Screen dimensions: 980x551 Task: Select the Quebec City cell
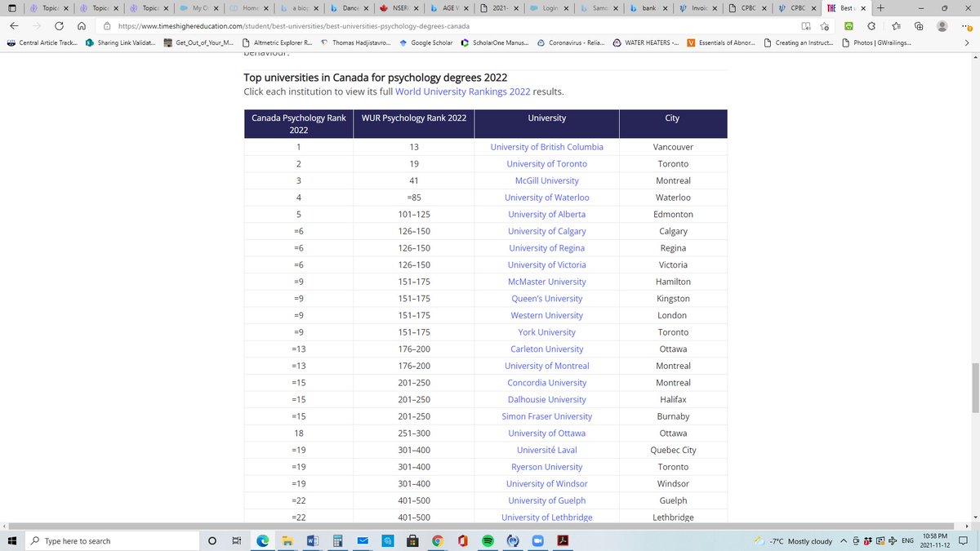pyautogui.click(x=673, y=450)
